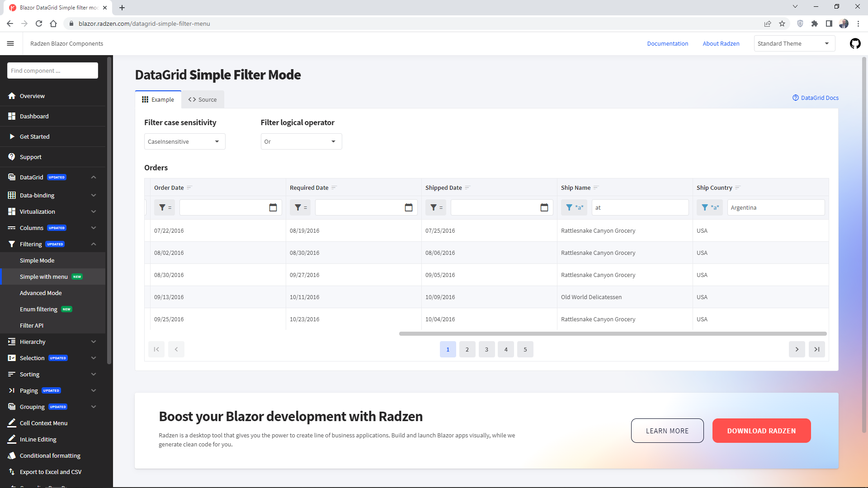Open the Overview sidebar item
This screenshot has height=488, width=868.
[x=52, y=96]
